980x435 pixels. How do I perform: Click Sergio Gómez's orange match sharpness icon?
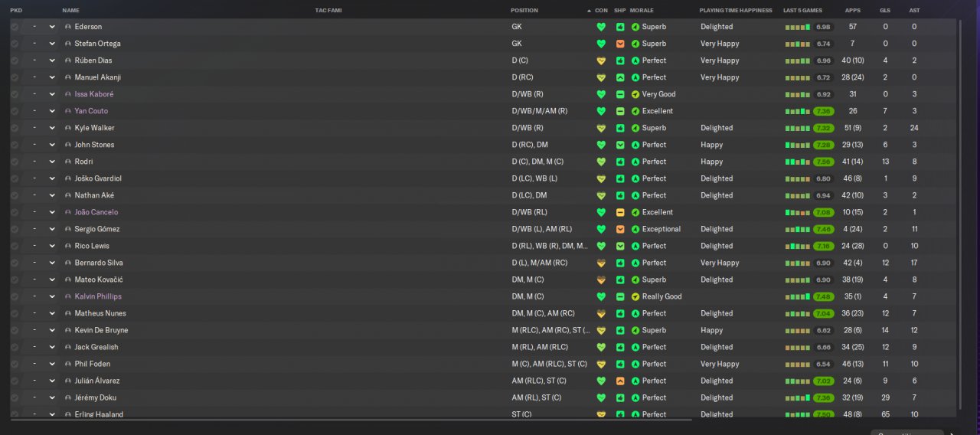tap(620, 229)
